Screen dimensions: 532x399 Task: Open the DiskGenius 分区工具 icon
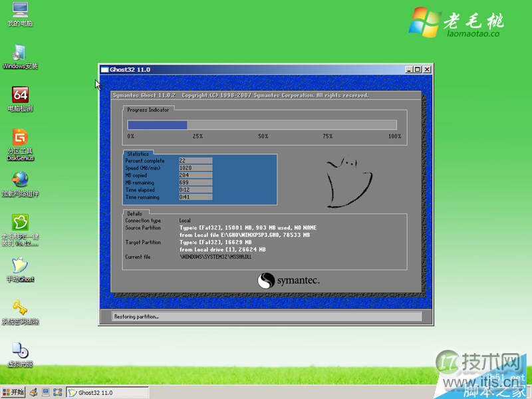pyautogui.click(x=20, y=145)
